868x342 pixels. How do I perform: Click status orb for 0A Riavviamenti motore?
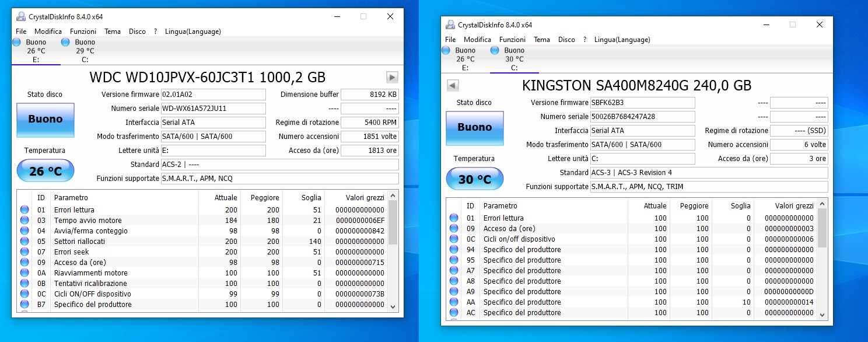point(24,273)
